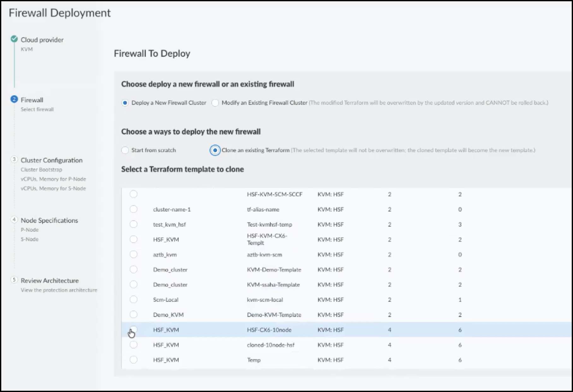Select Modify an Existing Firewall Cluster option

[215, 103]
